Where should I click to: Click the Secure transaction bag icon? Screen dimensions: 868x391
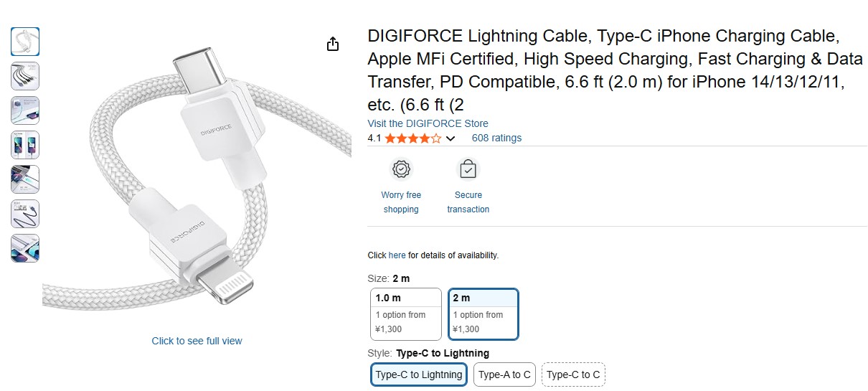pos(468,169)
